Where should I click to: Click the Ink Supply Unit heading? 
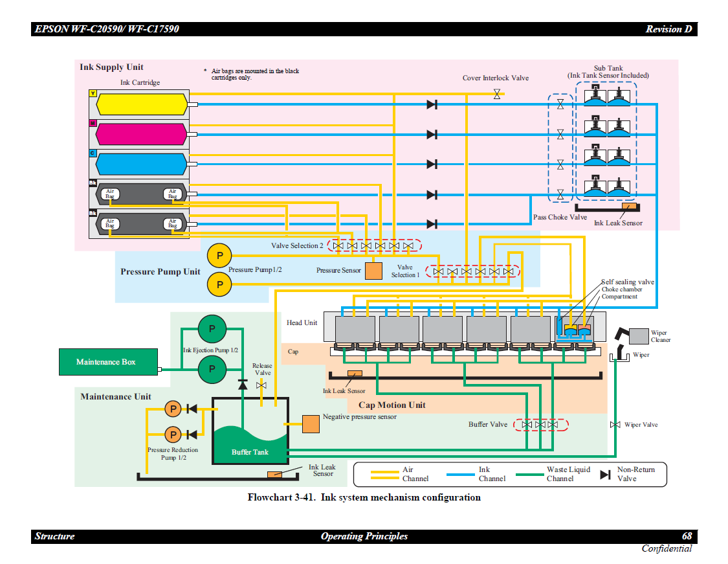click(x=111, y=67)
